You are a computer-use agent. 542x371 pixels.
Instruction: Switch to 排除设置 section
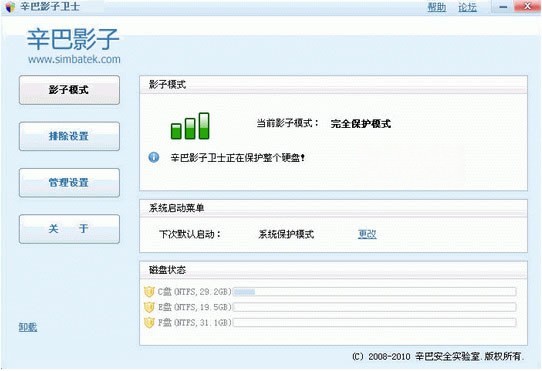pos(69,136)
